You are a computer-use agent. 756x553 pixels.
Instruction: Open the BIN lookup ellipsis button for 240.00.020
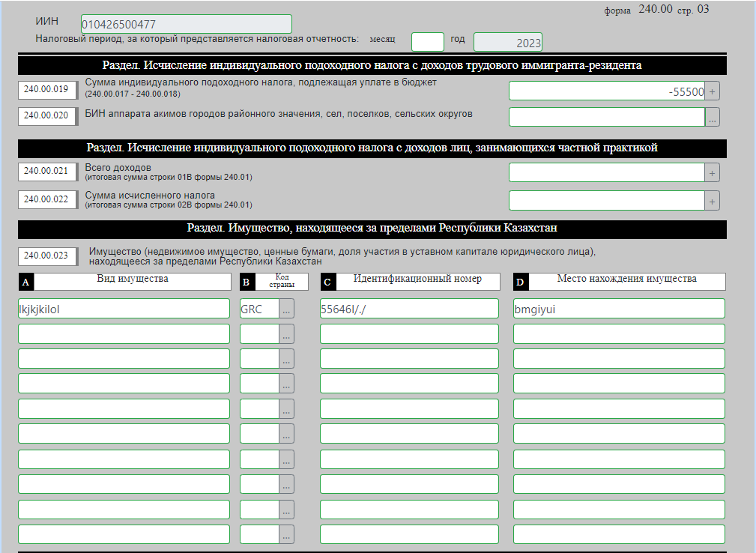(x=712, y=117)
